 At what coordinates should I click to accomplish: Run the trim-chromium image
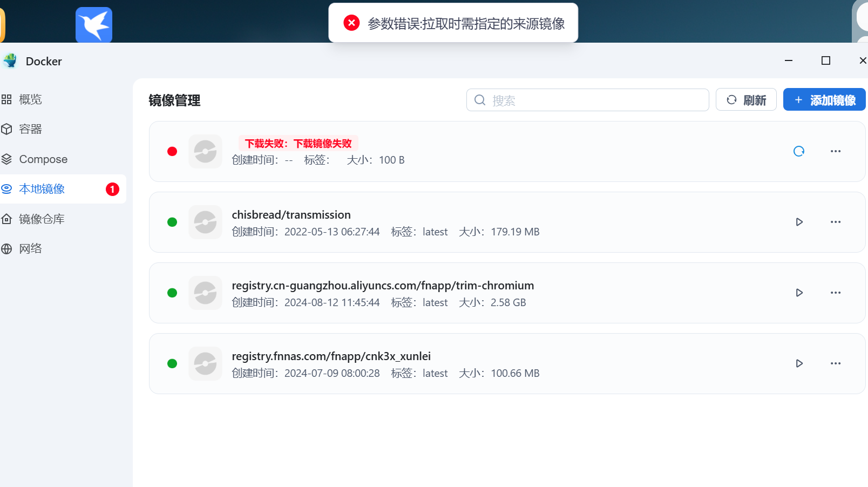[799, 293]
